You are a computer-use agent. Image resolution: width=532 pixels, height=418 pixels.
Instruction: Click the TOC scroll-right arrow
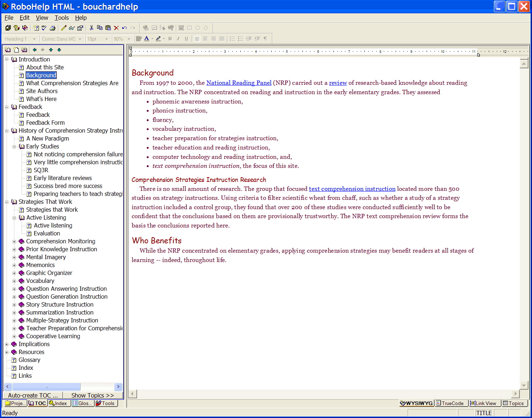coord(118,387)
